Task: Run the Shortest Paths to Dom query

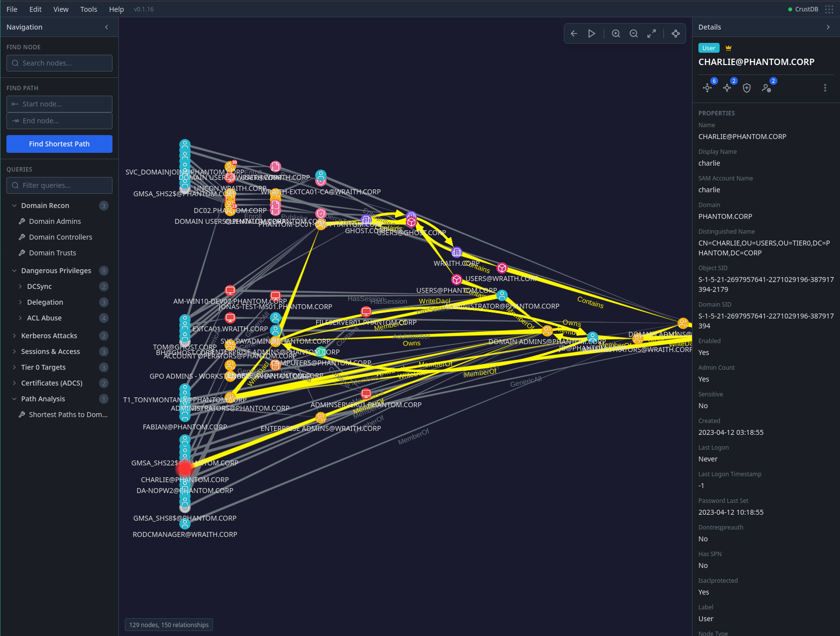Action: point(68,414)
